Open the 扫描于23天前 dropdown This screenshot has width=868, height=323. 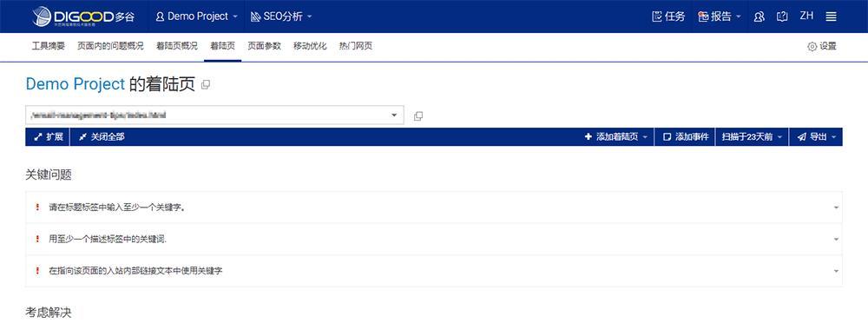(x=753, y=137)
